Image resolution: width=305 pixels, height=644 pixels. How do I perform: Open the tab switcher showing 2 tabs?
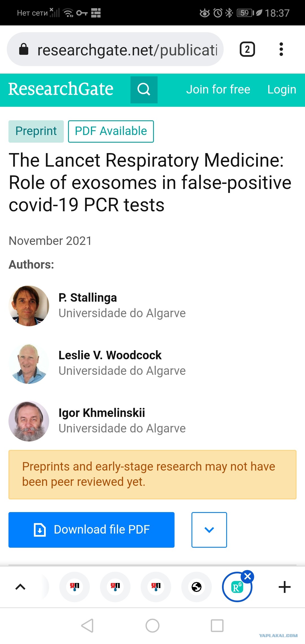pyautogui.click(x=247, y=49)
